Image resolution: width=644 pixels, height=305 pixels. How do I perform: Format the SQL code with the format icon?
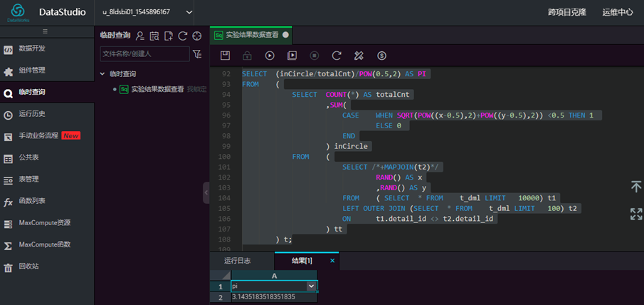(x=359, y=56)
